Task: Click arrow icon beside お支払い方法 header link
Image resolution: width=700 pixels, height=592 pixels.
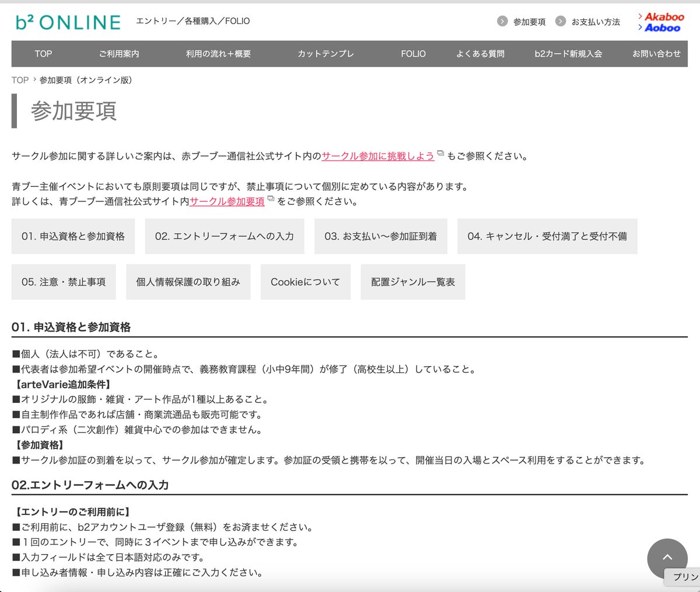Action: click(561, 21)
